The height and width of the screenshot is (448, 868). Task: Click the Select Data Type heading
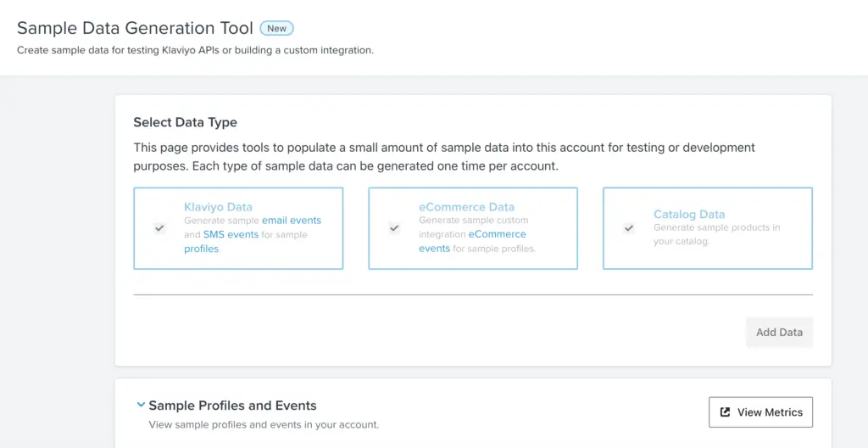point(185,122)
